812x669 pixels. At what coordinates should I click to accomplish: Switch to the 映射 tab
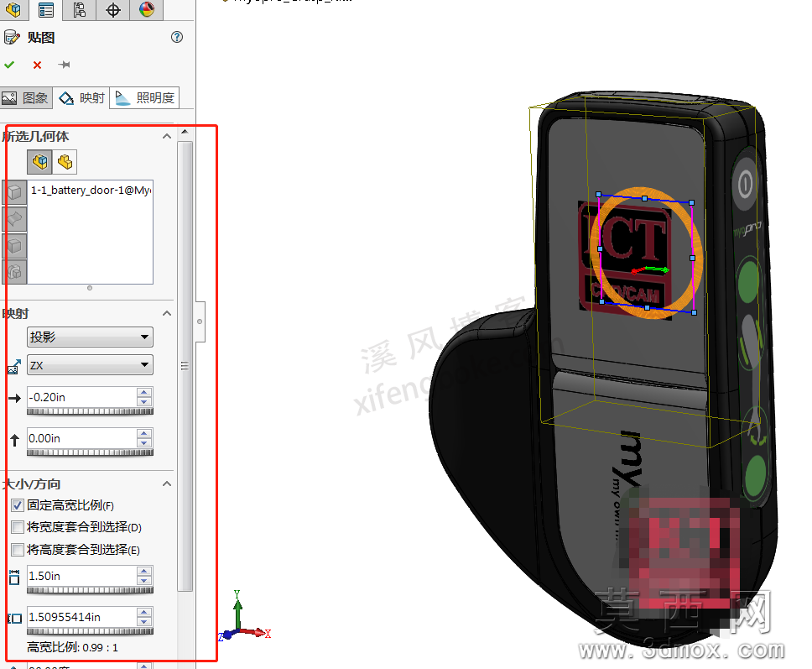(81, 98)
